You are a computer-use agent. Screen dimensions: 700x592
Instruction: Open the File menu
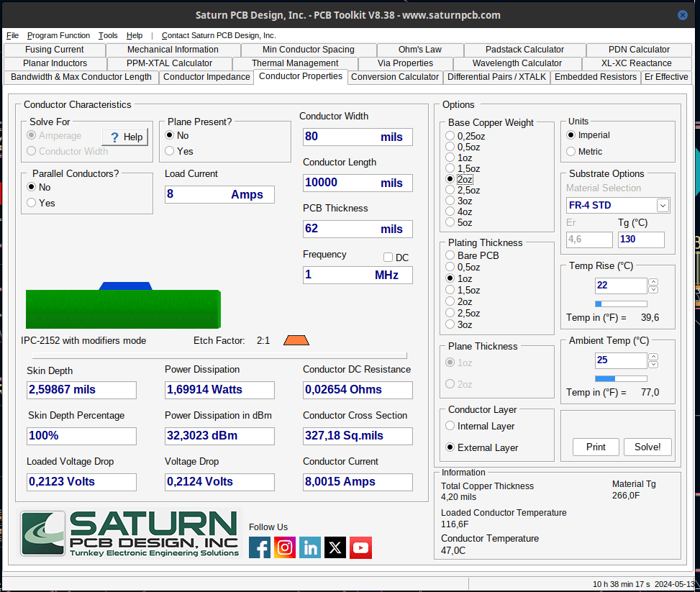pyautogui.click(x=12, y=35)
